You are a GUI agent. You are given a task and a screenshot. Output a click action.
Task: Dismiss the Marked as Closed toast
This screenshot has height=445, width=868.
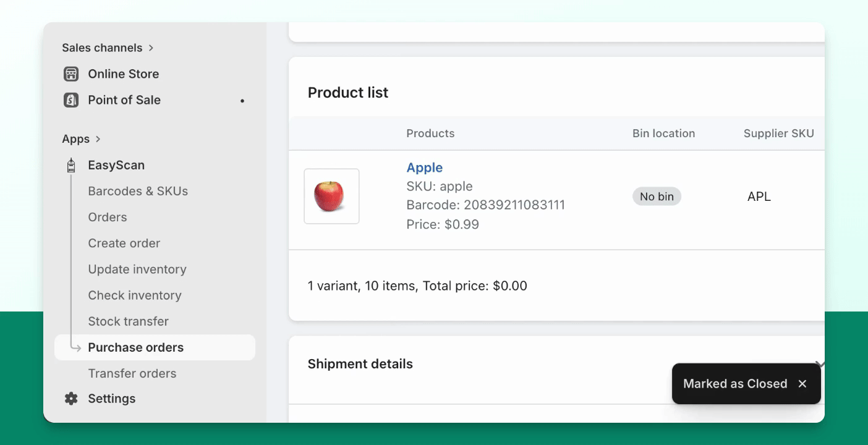[802, 384]
